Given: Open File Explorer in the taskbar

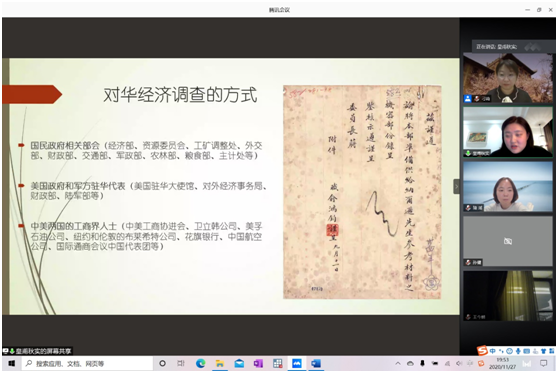Looking at the screenshot, I should [x=220, y=363].
